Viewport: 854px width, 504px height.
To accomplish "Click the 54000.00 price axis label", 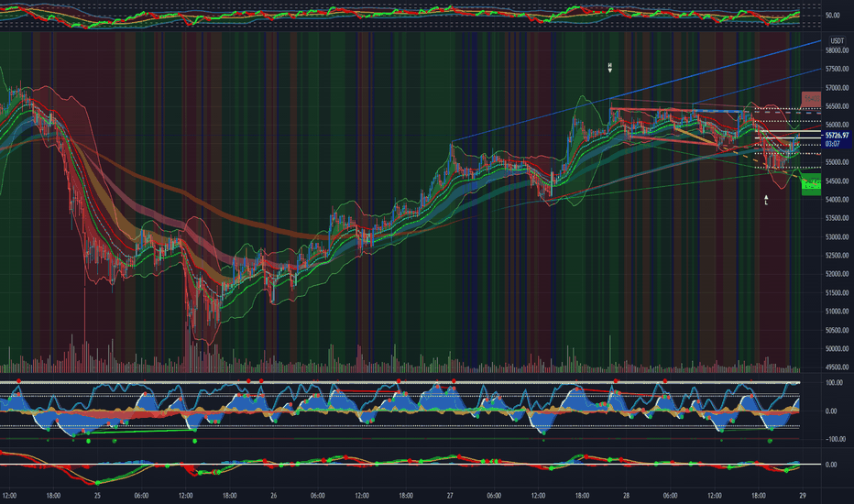I will coord(837,200).
